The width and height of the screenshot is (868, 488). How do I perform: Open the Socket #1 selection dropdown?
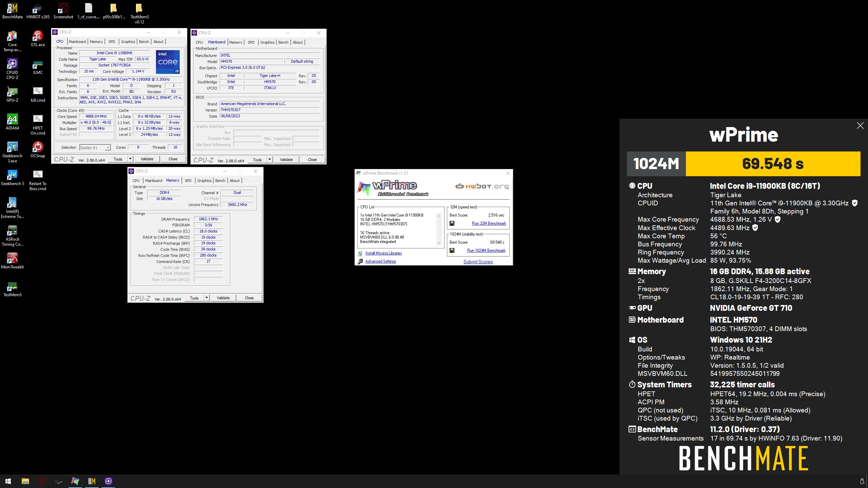click(x=95, y=147)
